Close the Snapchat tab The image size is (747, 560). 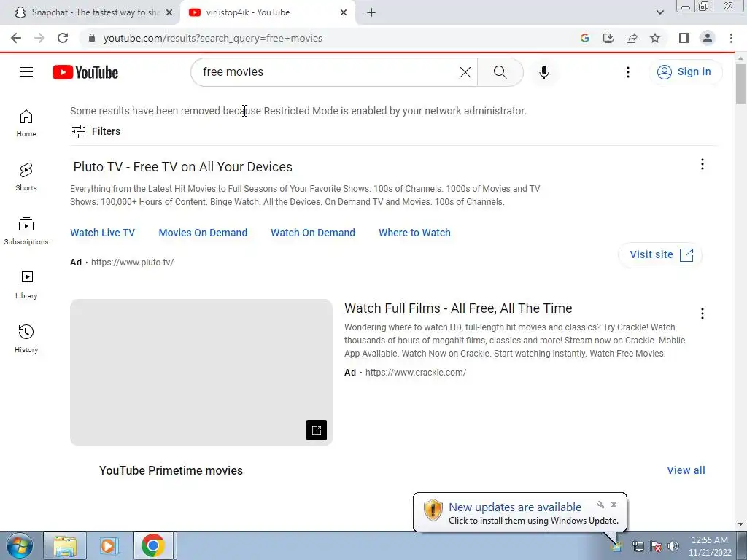pos(169,12)
